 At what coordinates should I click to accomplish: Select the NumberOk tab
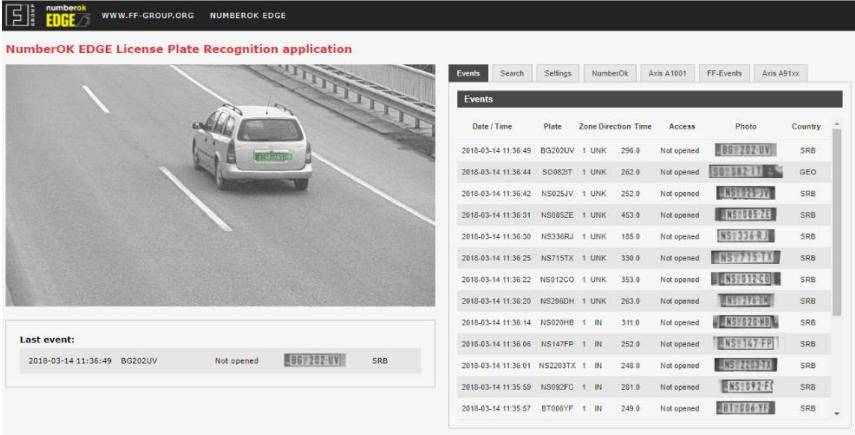coord(608,73)
